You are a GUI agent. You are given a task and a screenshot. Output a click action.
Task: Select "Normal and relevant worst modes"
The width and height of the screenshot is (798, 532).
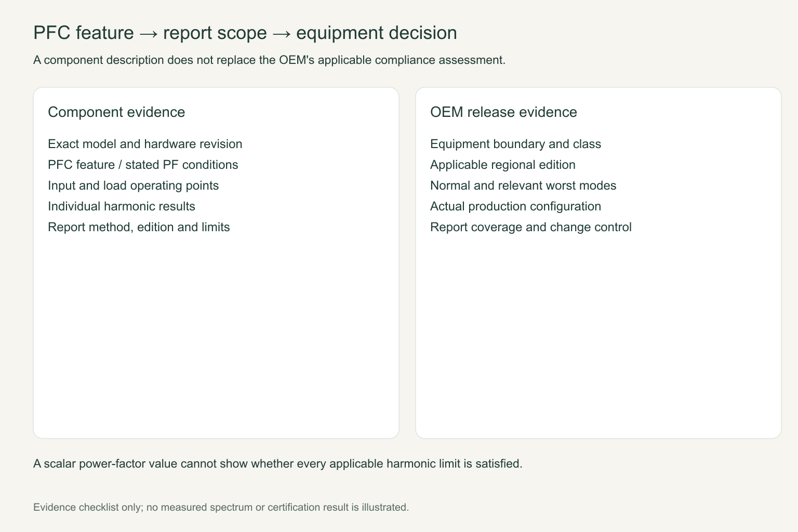(x=523, y=185)
